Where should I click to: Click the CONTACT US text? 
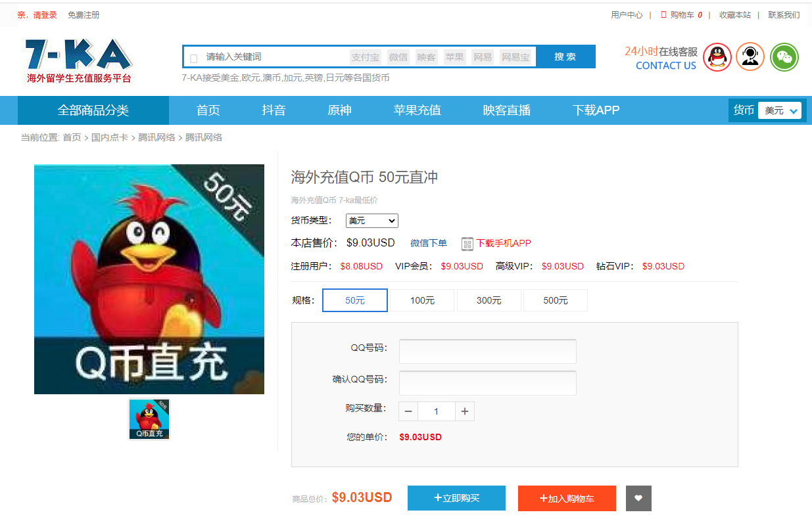(x=666, y=66)
